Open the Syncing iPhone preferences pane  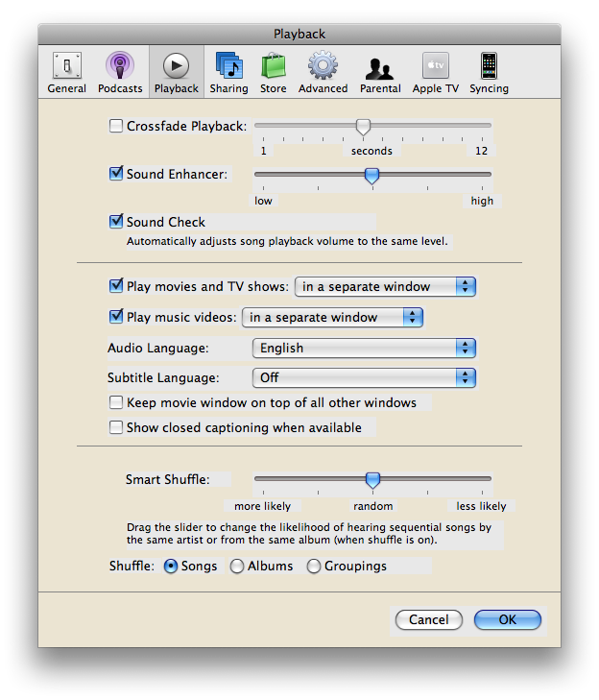[489, 72]
